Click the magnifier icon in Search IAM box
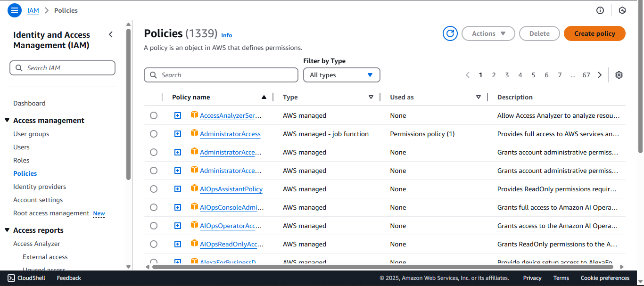 (x=19, y=68)
